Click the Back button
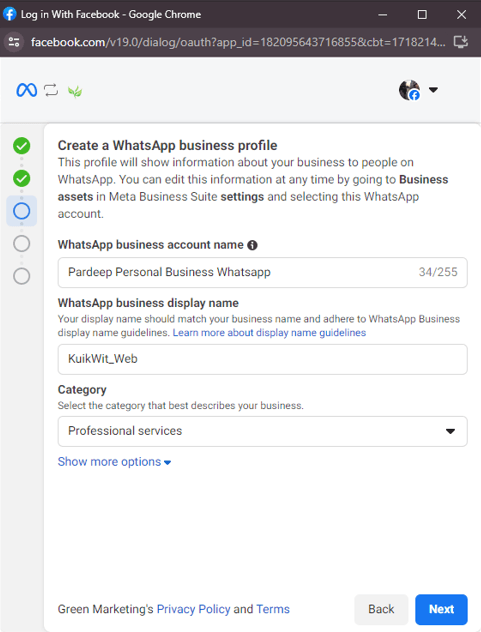 [381, 609]
